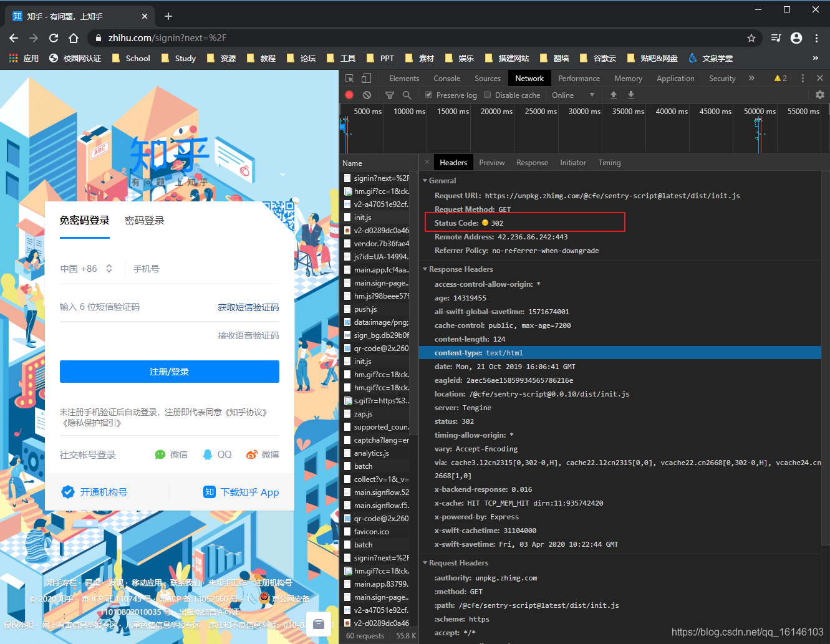Activate DevTools element inspector icon
The height and width of the screenshot is (644, 830).
(349, 78)
